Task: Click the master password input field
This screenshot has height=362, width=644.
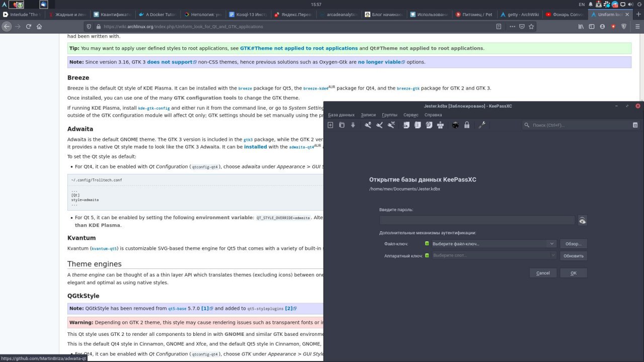Action: (477, 220)
